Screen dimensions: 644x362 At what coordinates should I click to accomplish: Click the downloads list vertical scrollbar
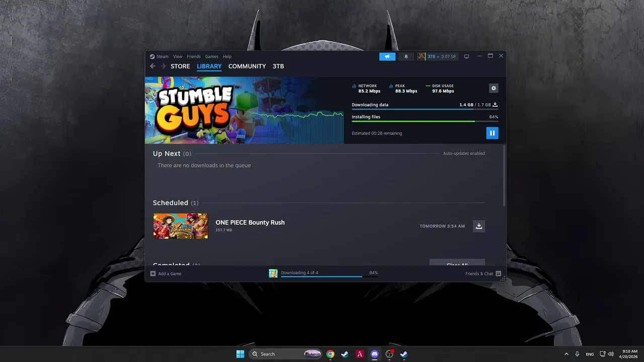tap(504, 175)
